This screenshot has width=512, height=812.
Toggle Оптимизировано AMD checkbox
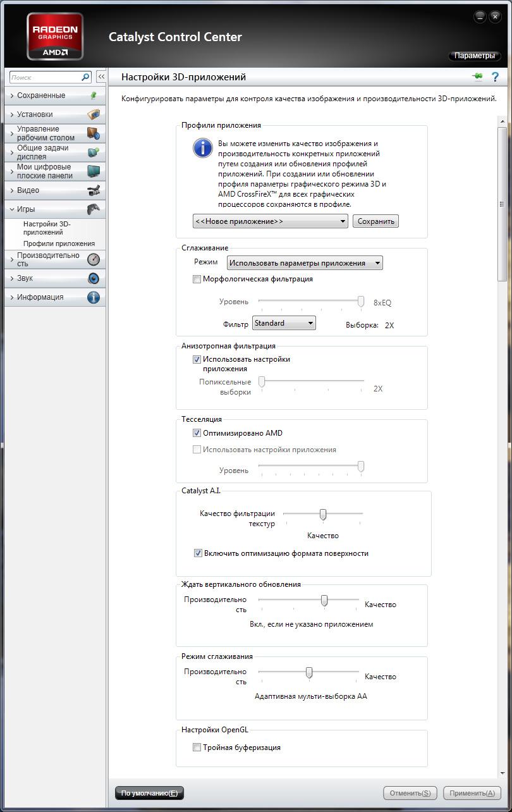(197, 433)
